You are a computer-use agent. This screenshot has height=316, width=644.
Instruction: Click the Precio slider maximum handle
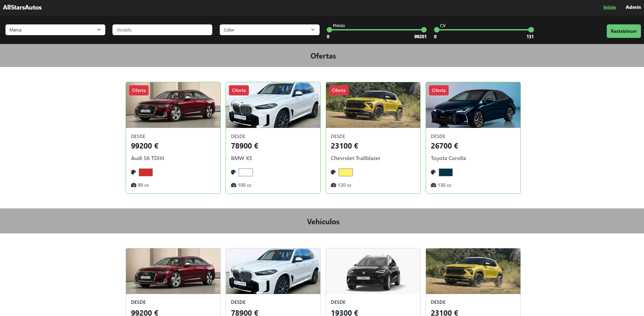(424, 30)
